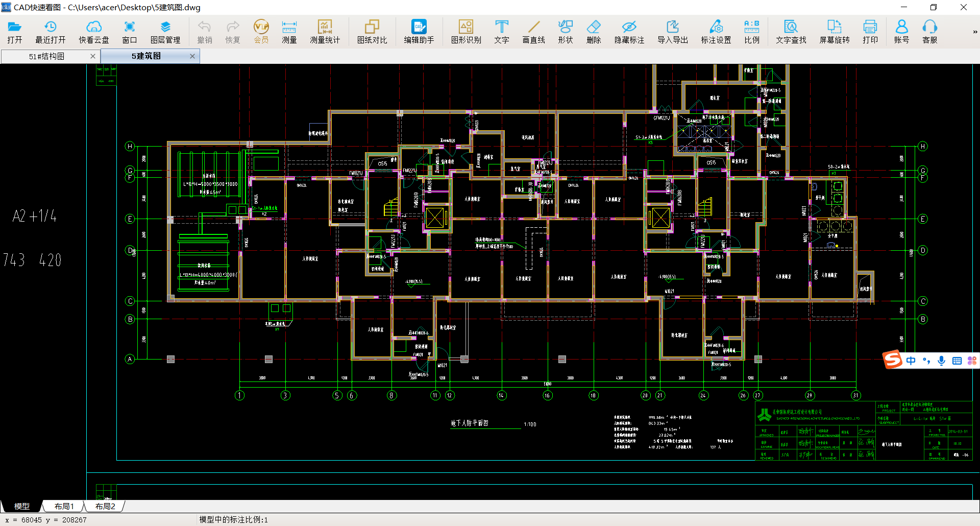The width and height of the screenshot is (980, 526).
Task: Click the 恢复 redo icon
Action: click(233, 32)
